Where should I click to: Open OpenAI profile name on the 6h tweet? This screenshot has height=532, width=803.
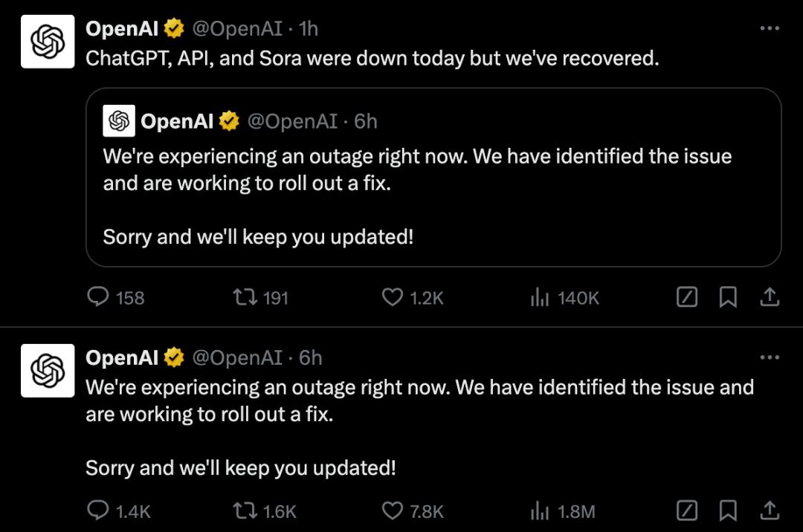123,358
